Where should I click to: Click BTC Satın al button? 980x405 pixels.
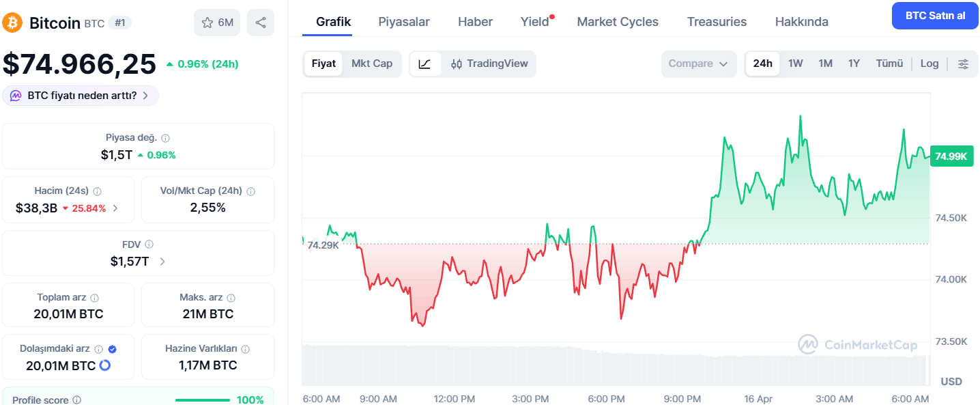(935, 15)
